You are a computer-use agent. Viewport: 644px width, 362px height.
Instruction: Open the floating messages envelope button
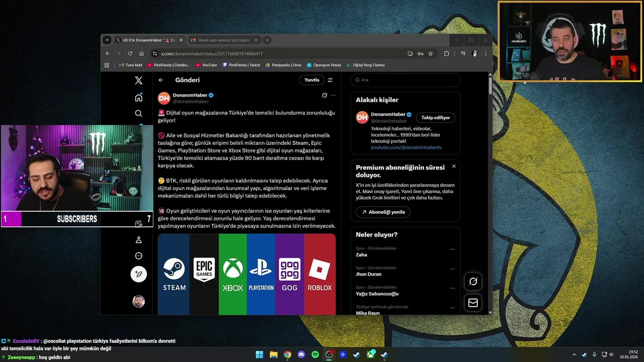[473, 303]
